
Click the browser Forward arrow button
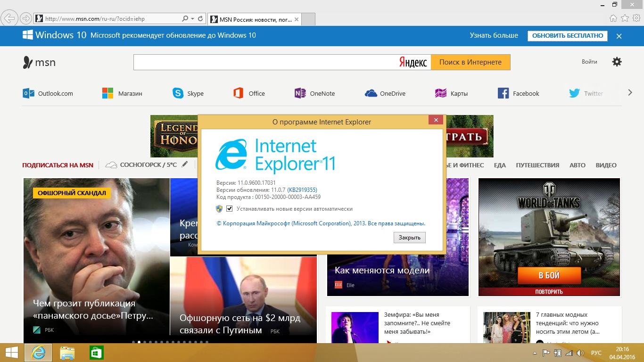click(x=26, y=18)
